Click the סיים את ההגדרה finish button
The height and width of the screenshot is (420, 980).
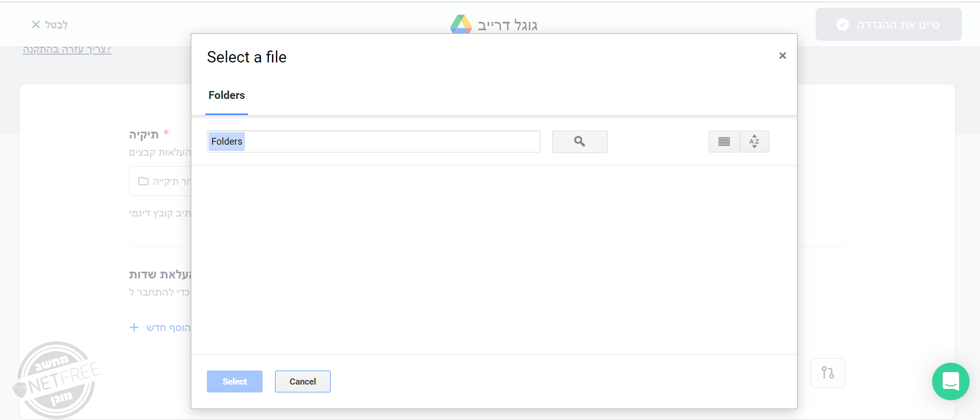[x=888, y=24]
